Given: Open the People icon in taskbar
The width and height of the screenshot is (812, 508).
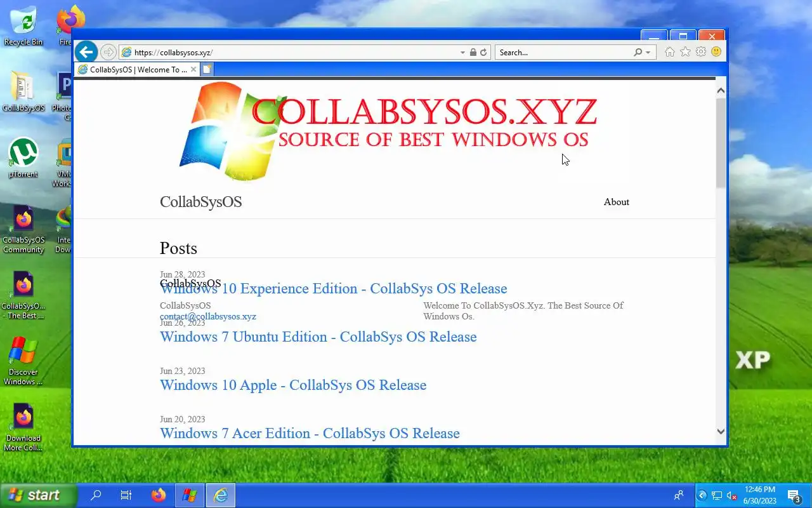Looking at the screenshot, I should pos(679,495).
